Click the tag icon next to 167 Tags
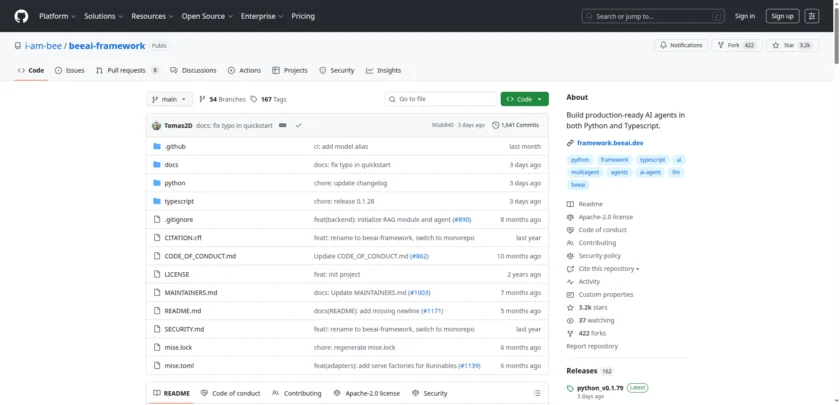840x405 pixels. (x=254, y=99)
